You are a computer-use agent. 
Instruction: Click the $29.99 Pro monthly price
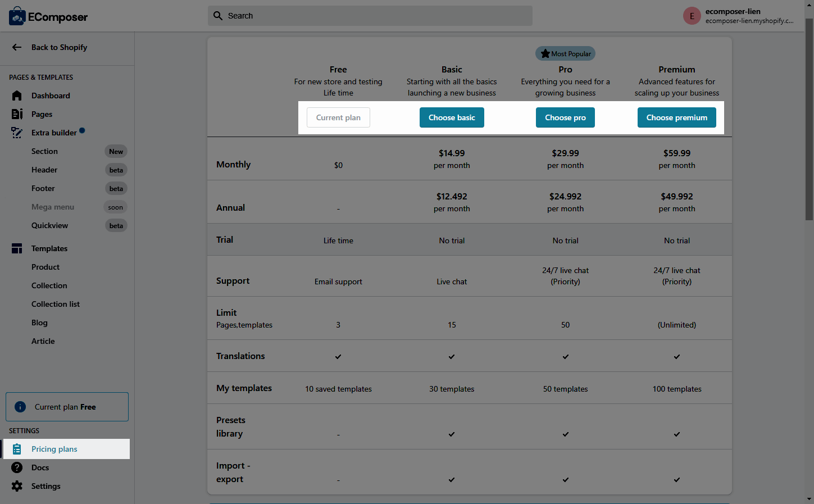tap(565, 153)
